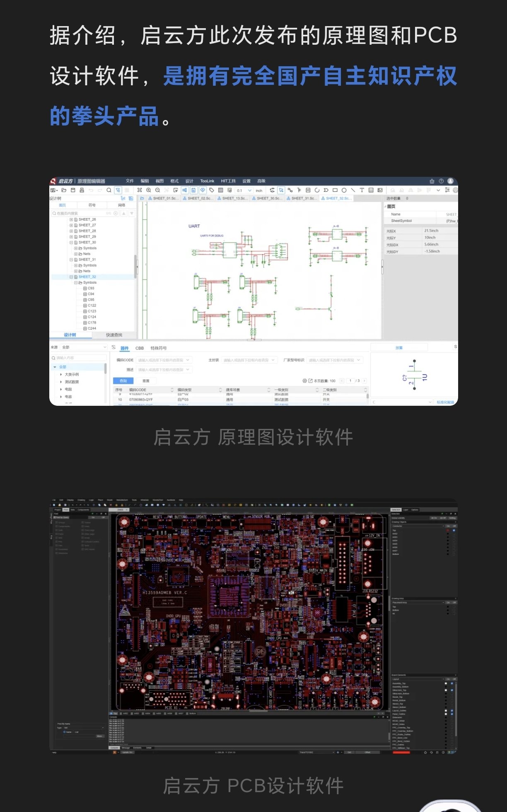The width and height of the screenshot is (507, 812).
Task: Open the 编辑 menu in schematic editor
Action: click(145, 181)
